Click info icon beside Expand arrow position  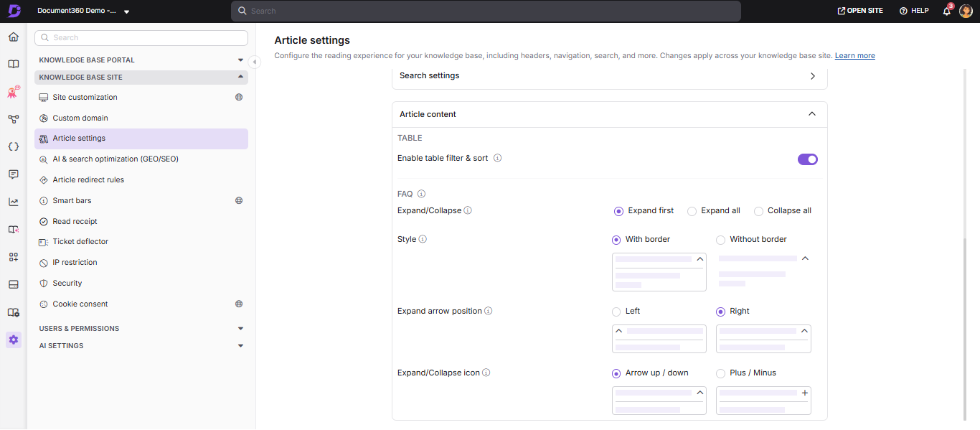489,311
